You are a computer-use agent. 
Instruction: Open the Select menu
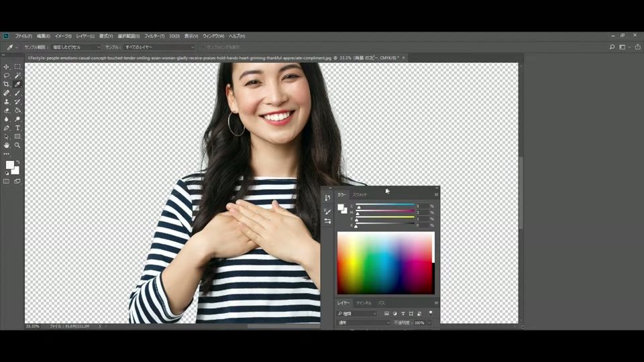(129, 36)
